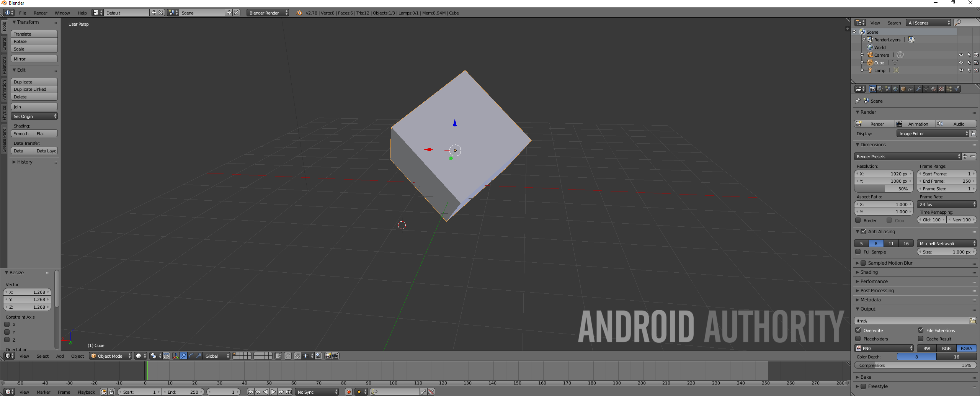Click the pin icon beside Scene
Viewport: 980px width, 396px height.
coord(858,101)
